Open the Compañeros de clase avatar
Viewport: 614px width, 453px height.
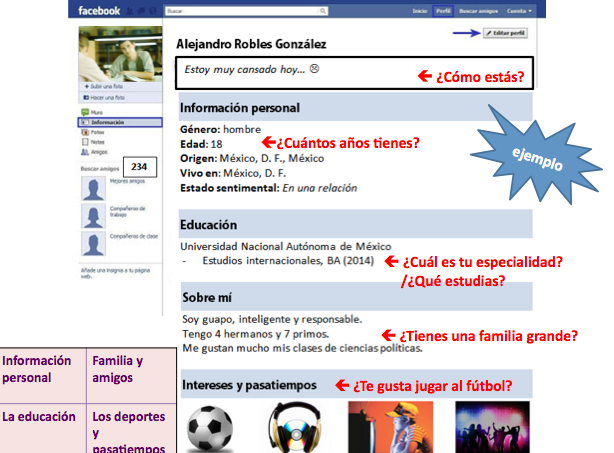[x=94, y=244]
